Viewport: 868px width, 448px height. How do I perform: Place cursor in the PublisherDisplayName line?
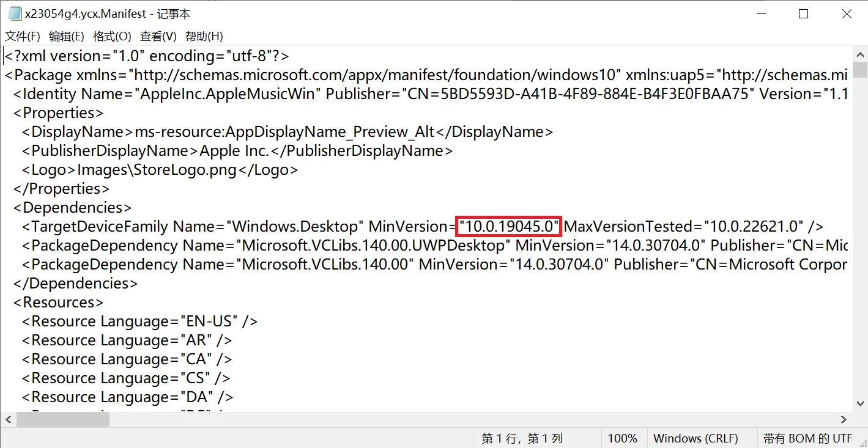(x=237, y=150)
